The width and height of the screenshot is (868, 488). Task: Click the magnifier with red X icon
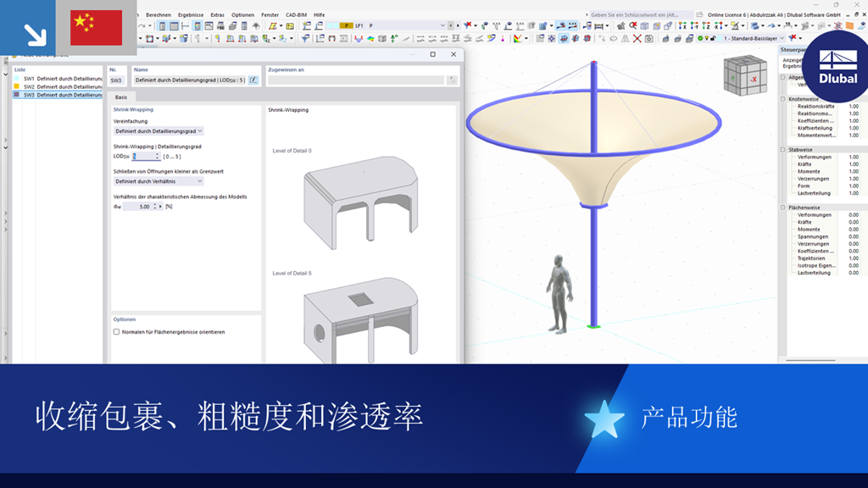point(633,25)
